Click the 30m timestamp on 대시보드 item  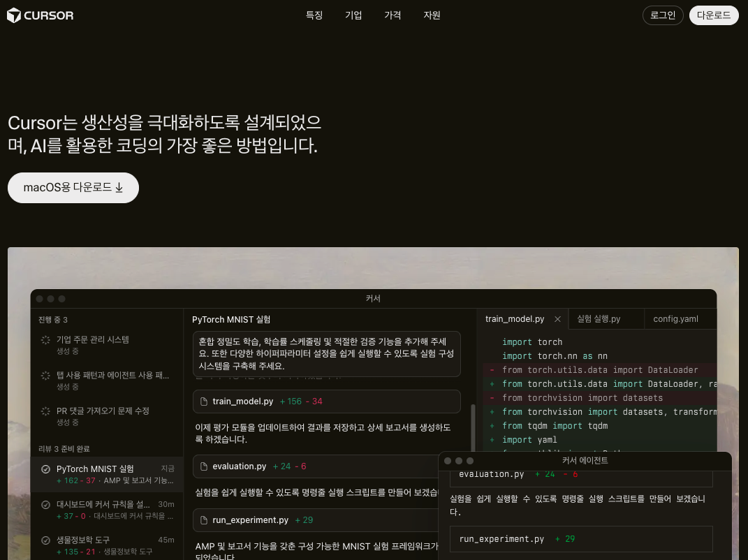166,505
